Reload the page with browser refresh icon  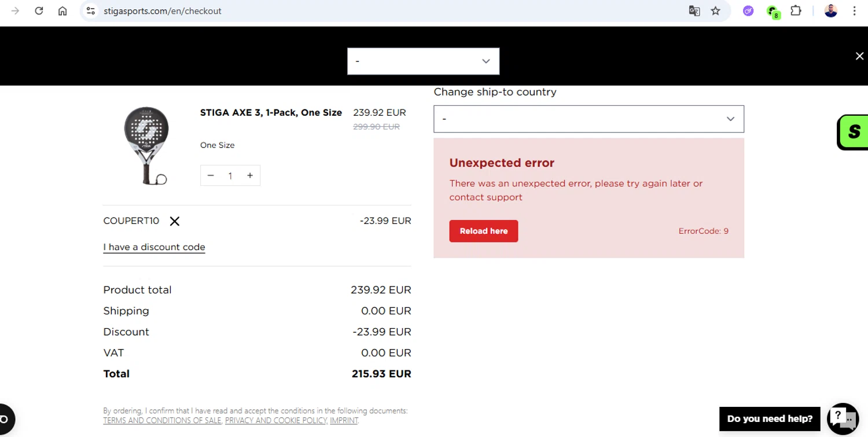click(x=39, y=11)
